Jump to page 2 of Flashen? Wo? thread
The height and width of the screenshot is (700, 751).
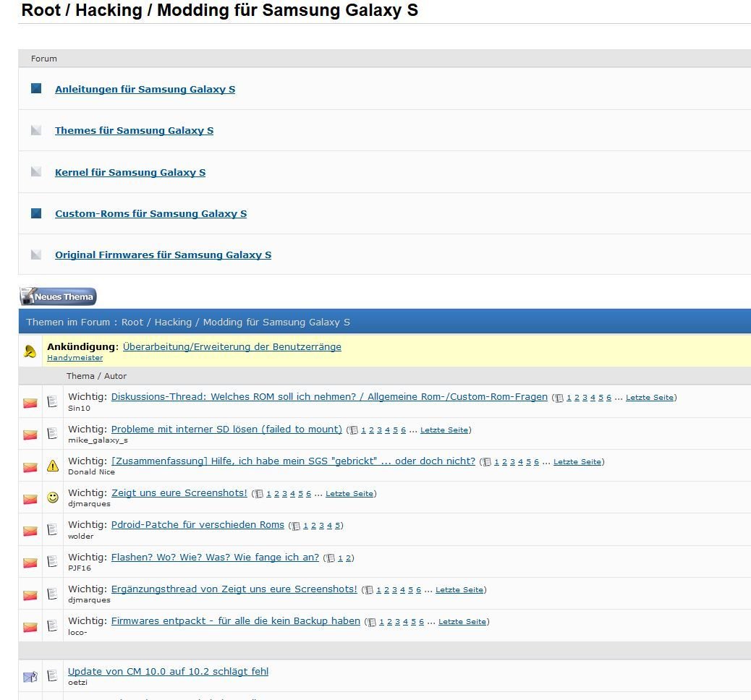348,558
